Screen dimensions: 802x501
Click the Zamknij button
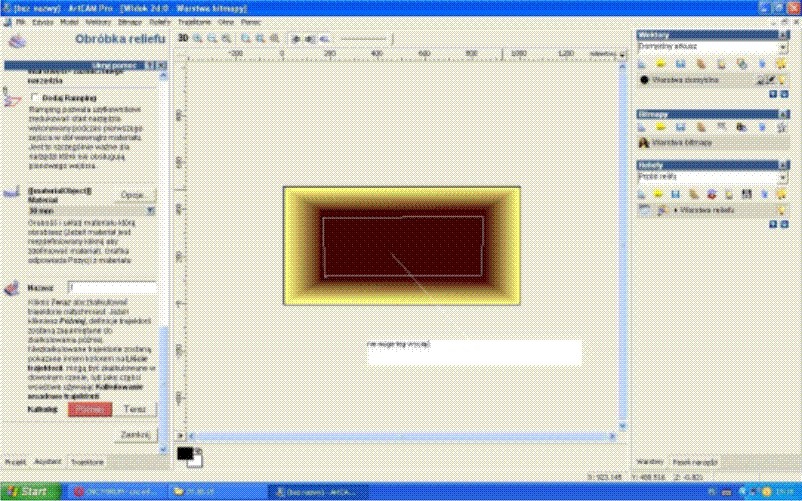pyautogui.click(x=136, y=435)
